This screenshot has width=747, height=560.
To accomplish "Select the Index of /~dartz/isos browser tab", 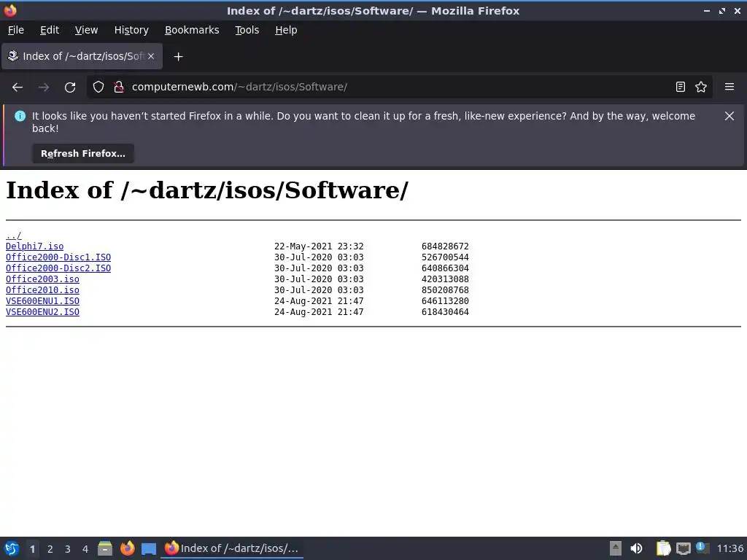I will pyautogui.click(x=82, y=56).
